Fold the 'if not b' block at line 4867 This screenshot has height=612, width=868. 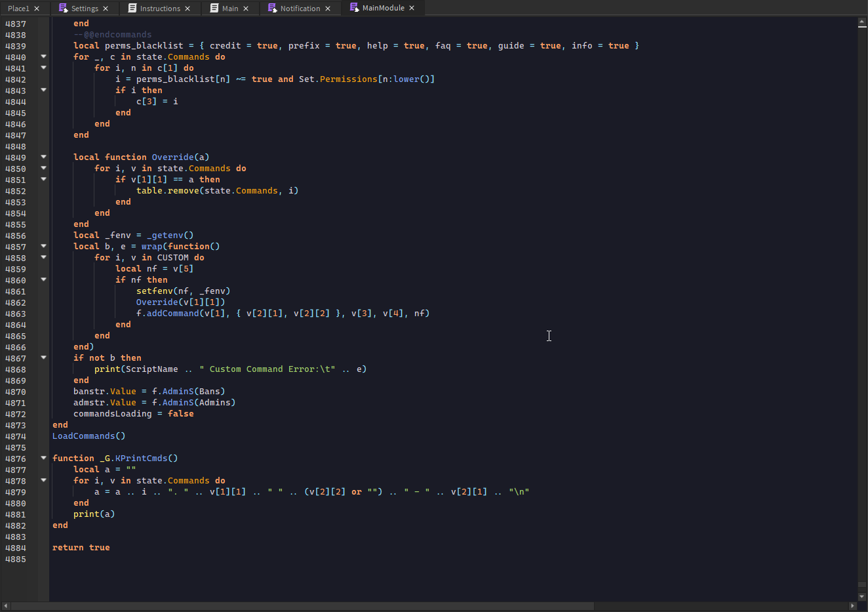tap(44, 357)
